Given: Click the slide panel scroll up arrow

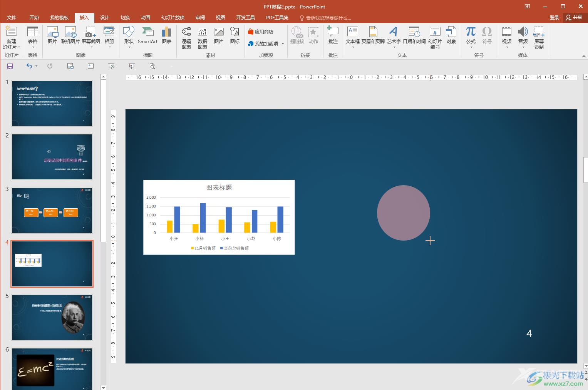Looking at the screenshot, I should 103,77.
